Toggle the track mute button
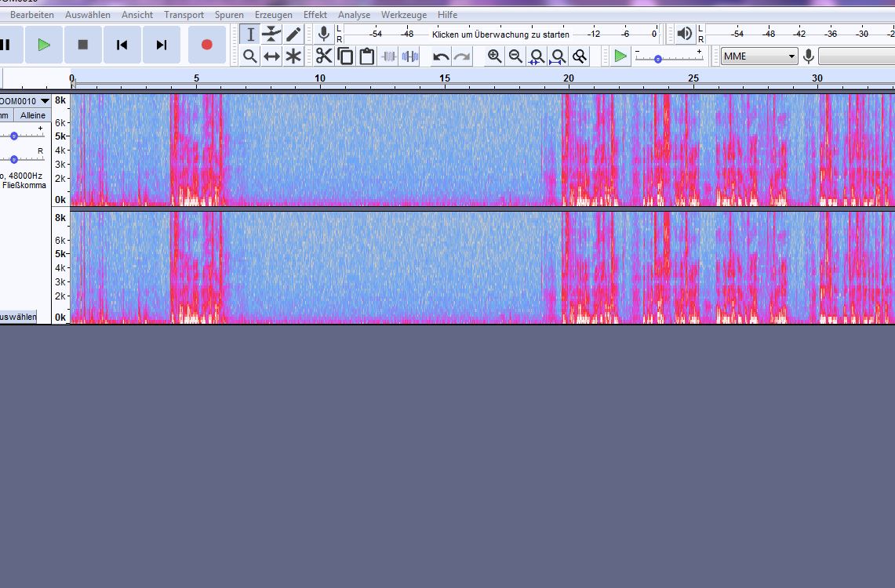This screenshot has height=588, width=895. (6, 115)
